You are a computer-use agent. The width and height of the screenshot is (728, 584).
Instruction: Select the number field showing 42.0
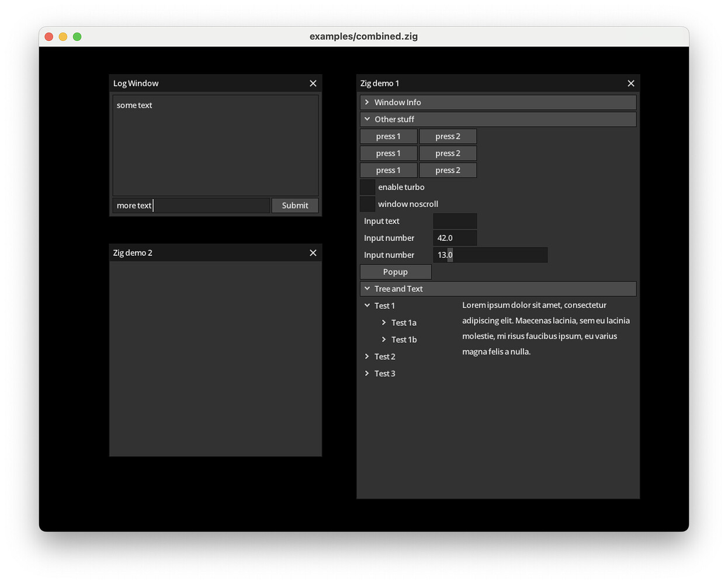(455, 238)
